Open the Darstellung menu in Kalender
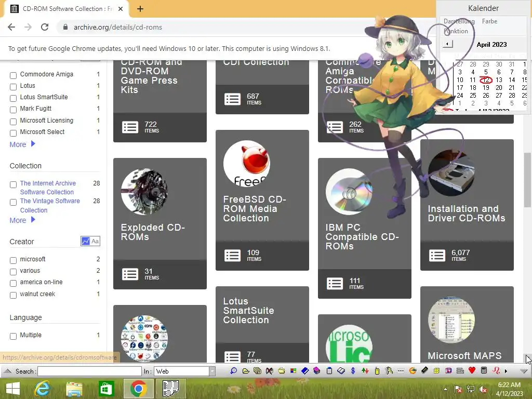Viewport: 532px width, 399px height. pyautogui.click(x=459, y=21)
